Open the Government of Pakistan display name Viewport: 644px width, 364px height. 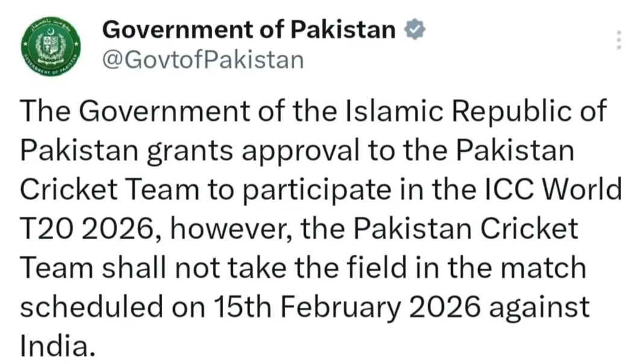pyautogui.click(x=249, y=30)
